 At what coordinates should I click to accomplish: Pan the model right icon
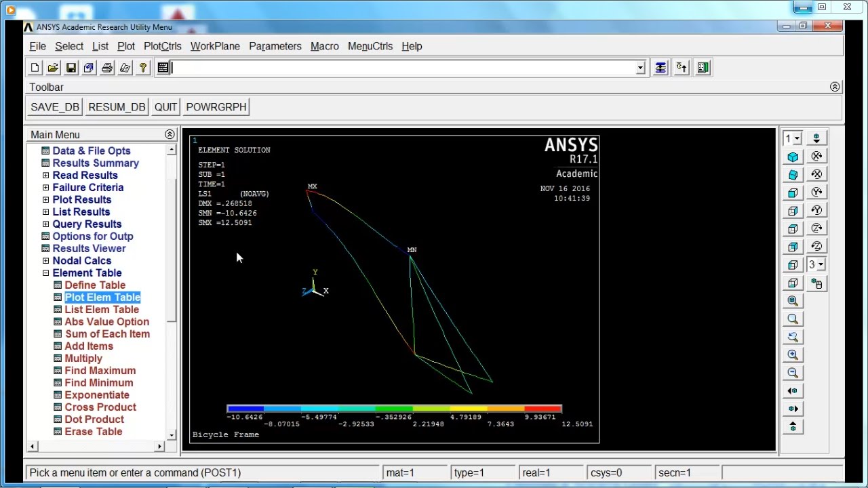793,409
